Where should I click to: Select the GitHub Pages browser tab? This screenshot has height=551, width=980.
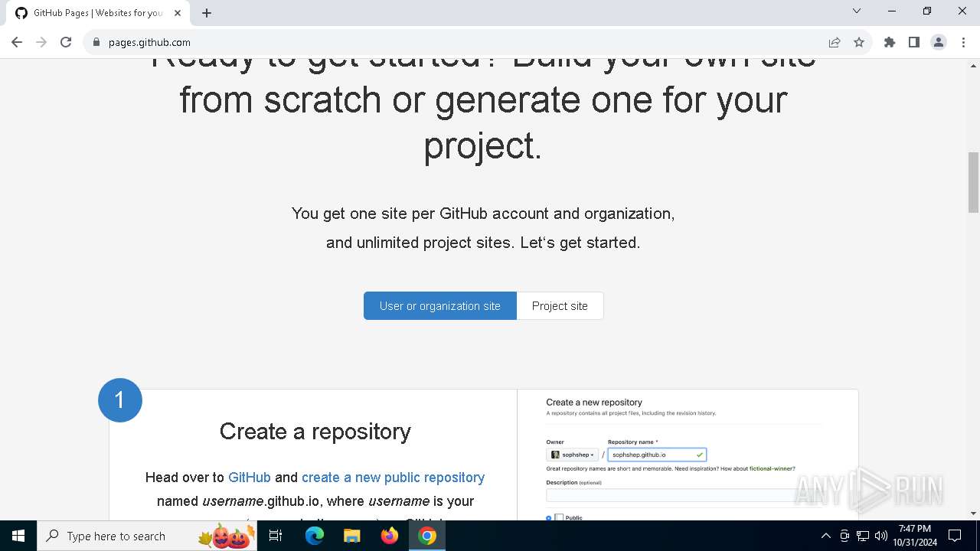[98, 13]
